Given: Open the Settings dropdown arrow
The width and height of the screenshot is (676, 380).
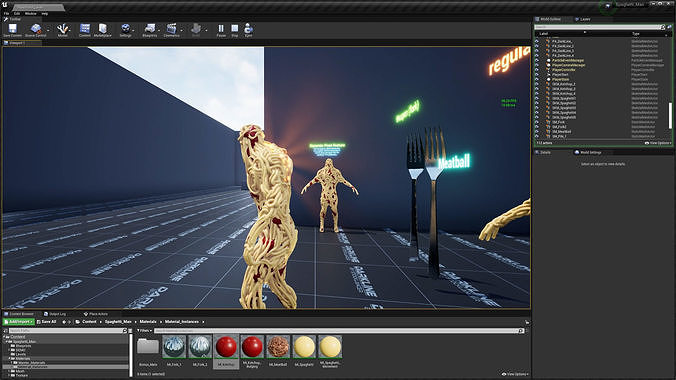Looking at the screenshot, I should click(133, 30).
